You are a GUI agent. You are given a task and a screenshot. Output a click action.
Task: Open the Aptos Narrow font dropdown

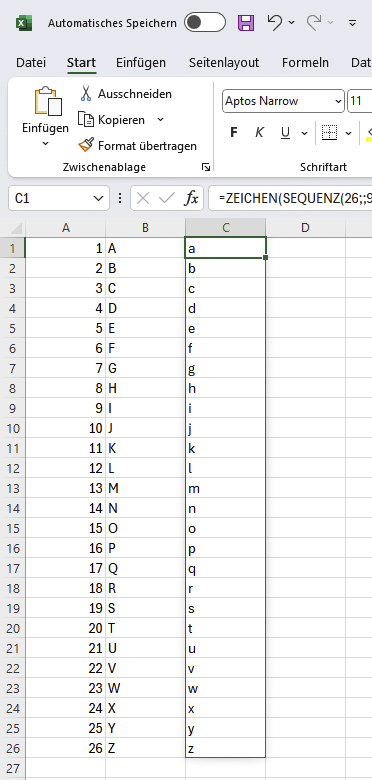(x=338, y=101)
